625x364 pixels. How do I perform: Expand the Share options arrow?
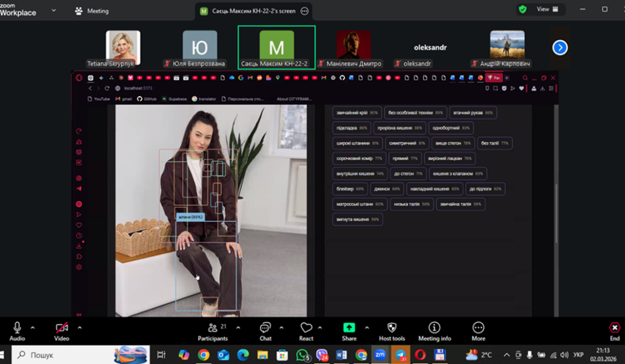click(x=366, y=327)
